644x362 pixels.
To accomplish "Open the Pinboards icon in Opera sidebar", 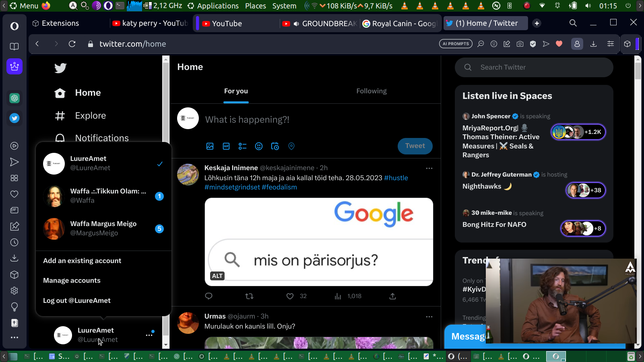I will click(x=14, y=226).
